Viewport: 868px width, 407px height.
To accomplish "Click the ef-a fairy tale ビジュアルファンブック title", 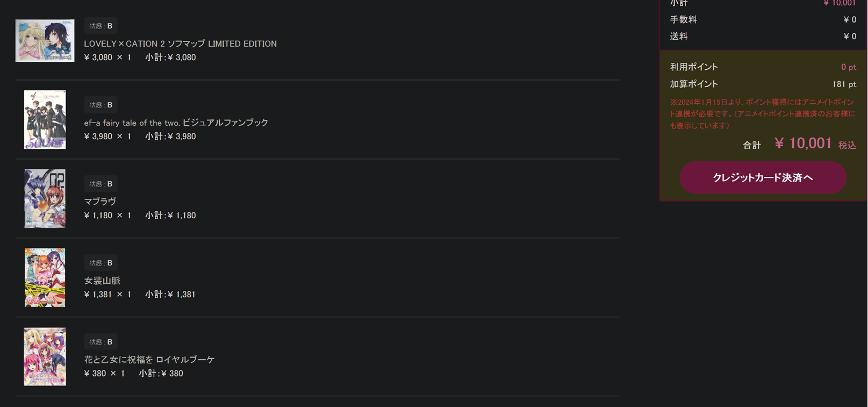I will point(176,123).
